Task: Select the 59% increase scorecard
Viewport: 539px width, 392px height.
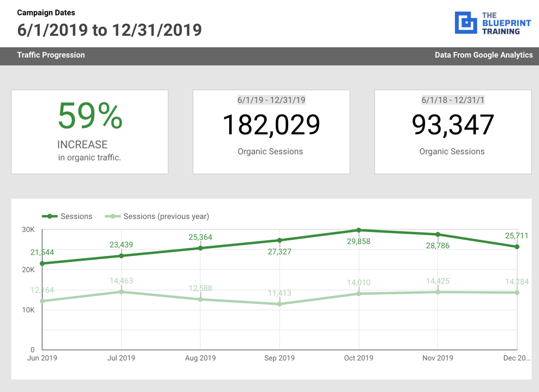Action: (x=90, y=131)
